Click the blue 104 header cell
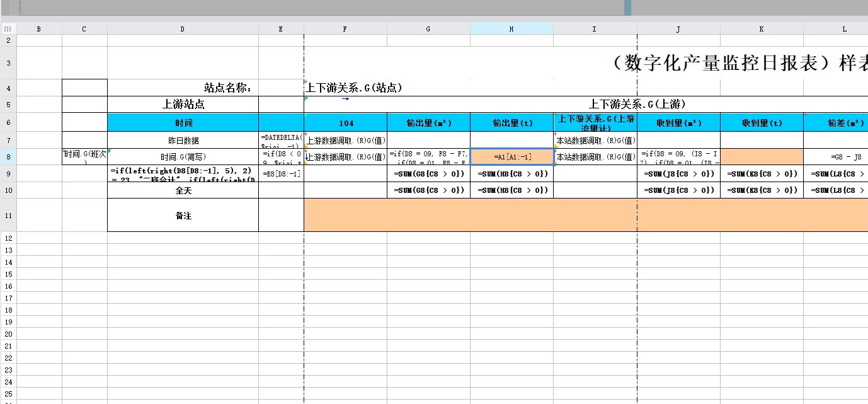The width and height of the screenshot is (868, 404). [x=345, y=122]
